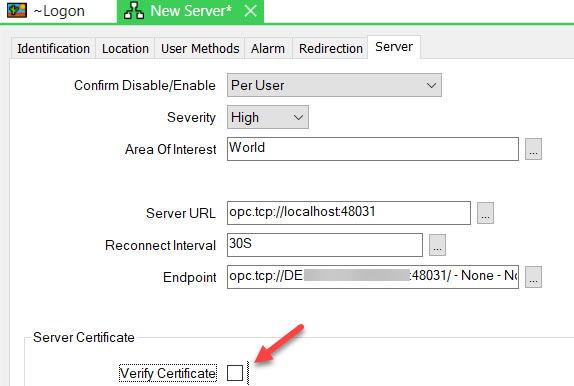Select the New Server* tab
The image size is (574, 386).
coord(190,11)
